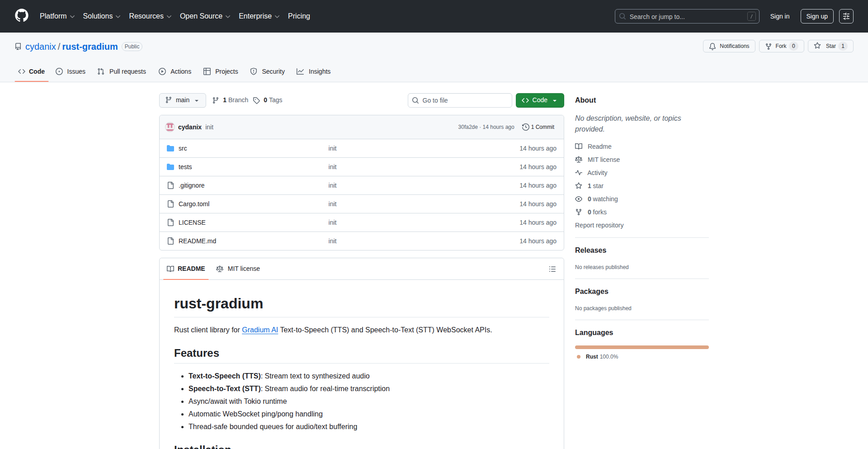Expand the Platform menu
Screen dimensions: 868x449
point(57,16)
